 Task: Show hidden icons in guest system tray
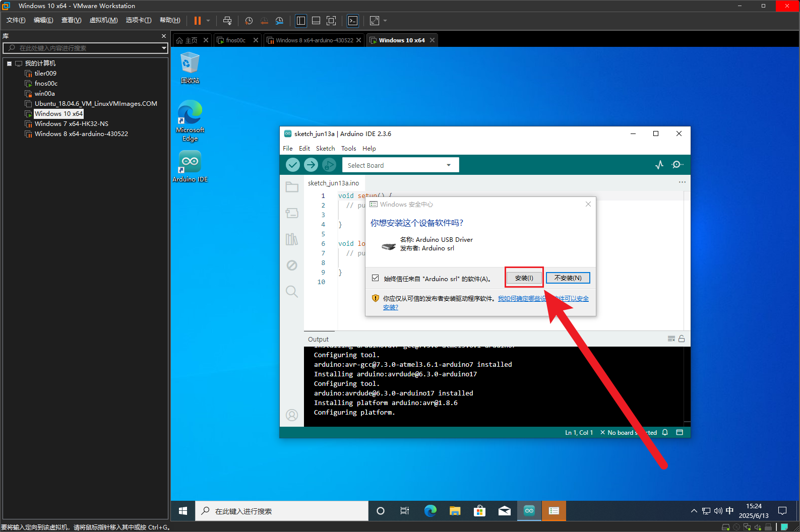[x=694, y=511]
